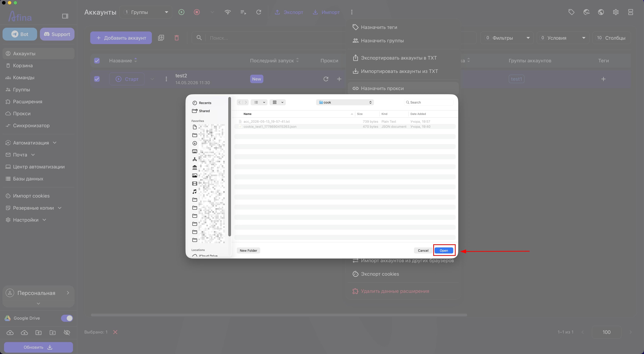This screenshot has height=354, width=644.
Task: Open the Условия dropdown
Action: (x=563, y=38)
